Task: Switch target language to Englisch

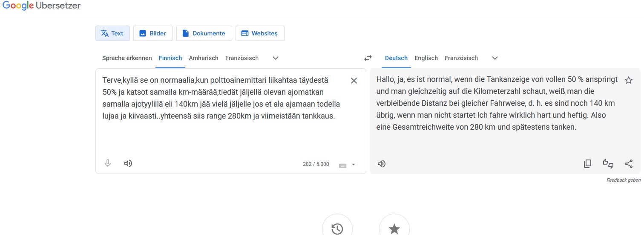Action: (426, 58)
